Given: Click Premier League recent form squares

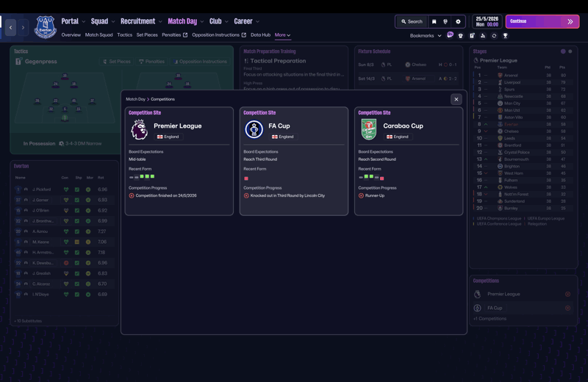Looking at the screenshot, I should coord(142,176).
